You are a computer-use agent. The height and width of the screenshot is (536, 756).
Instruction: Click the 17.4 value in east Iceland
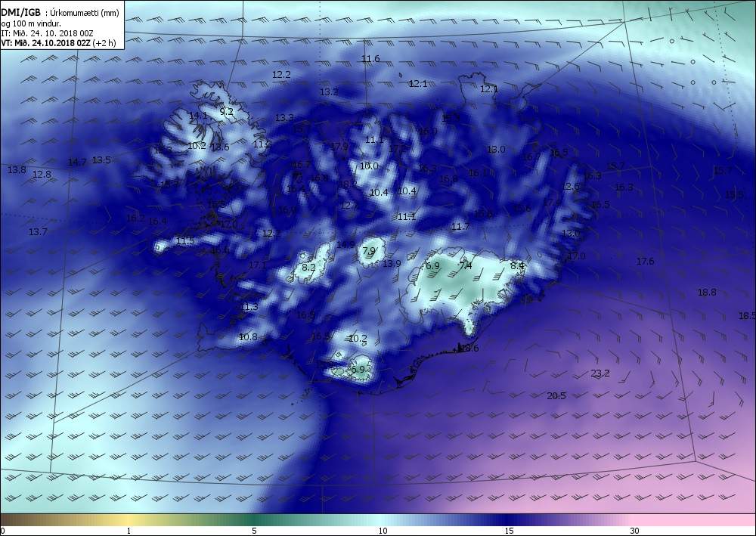(x=552, y=203)
